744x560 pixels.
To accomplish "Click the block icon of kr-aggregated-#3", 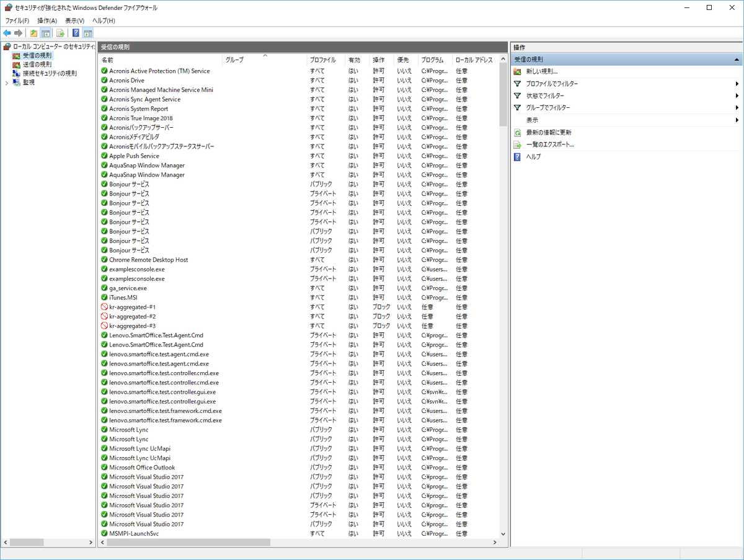I will pyautogui.click(x=104, y=326).
